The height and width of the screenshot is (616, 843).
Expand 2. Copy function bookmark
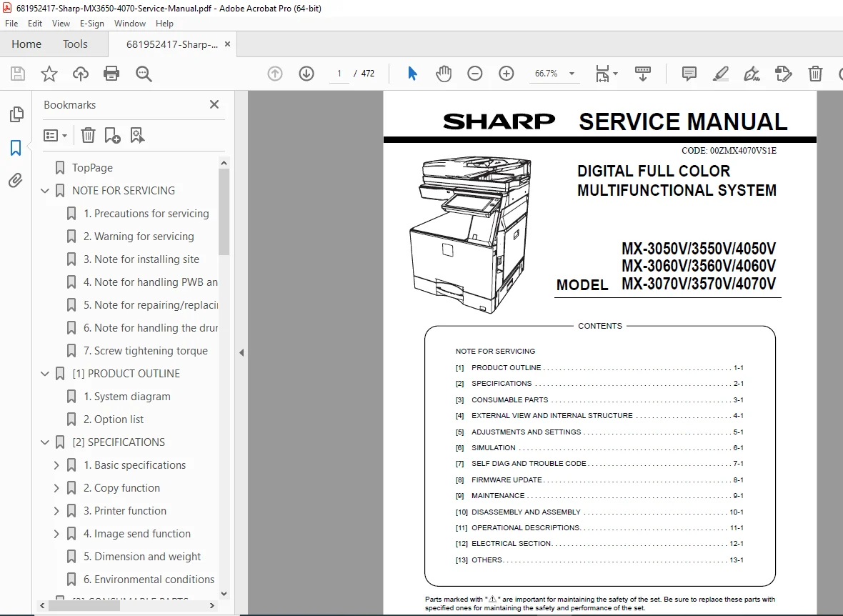pyautogui.click(x=56, y=488)
